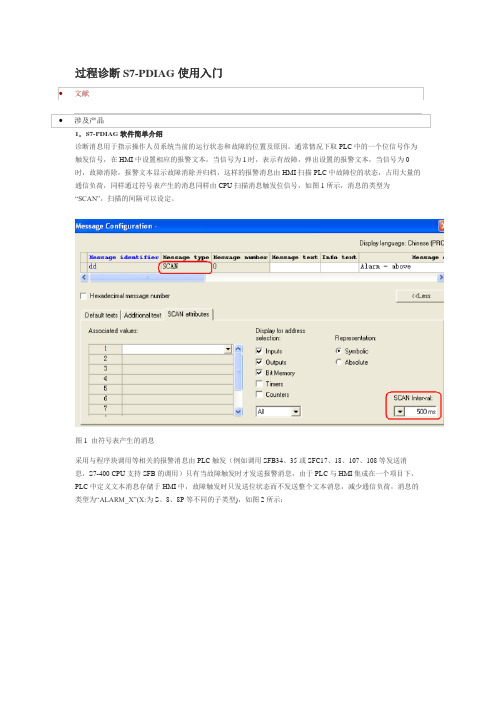Open the Additional text tab

tap(142, 315)
